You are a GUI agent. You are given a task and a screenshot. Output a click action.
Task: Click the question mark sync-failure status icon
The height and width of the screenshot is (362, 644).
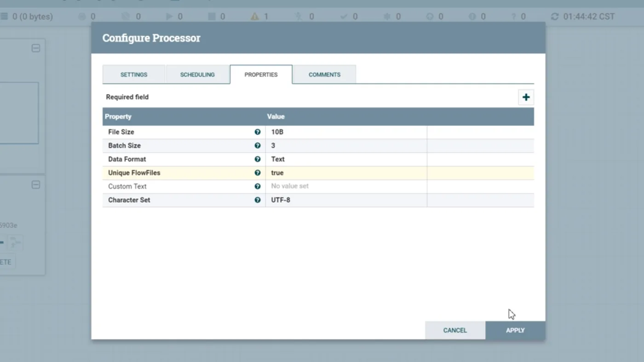(514, 17)
